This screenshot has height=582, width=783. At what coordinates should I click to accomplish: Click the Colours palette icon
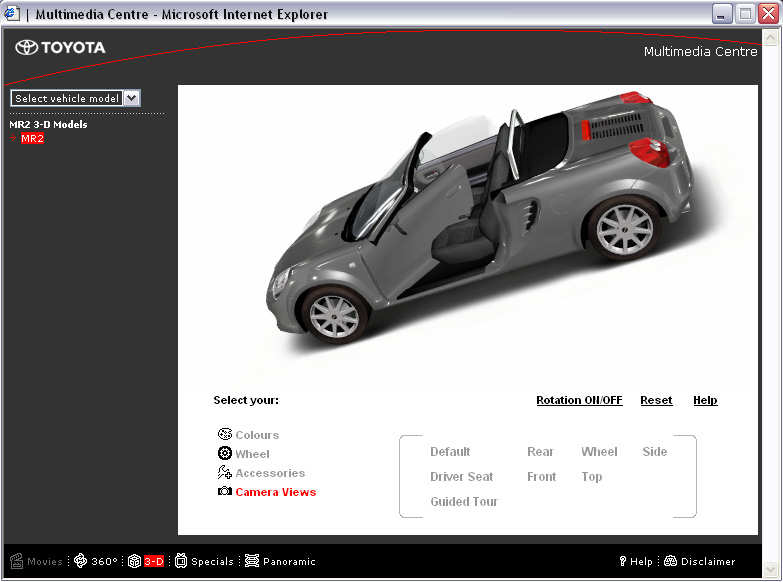(x=225, y=434)
